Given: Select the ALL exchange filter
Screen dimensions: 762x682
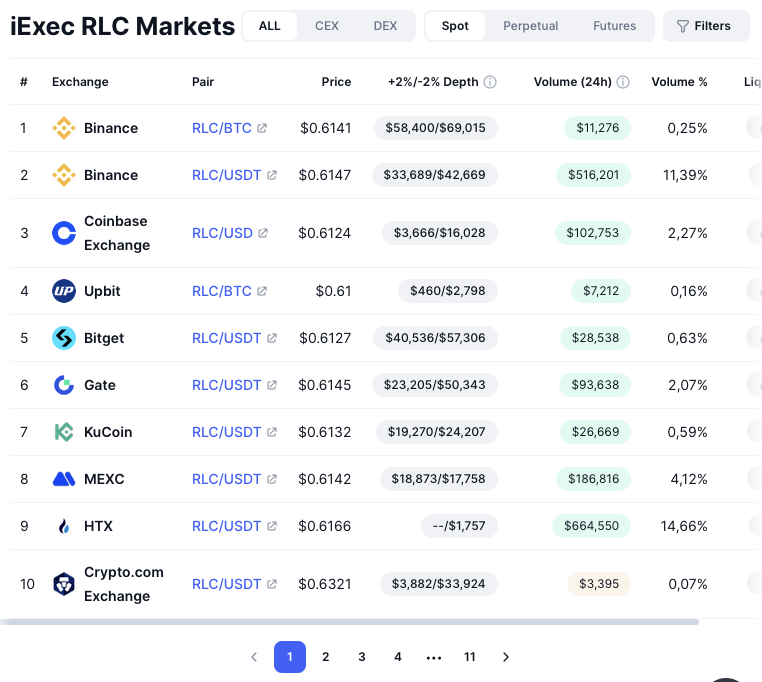Looking at the screenshot, I should pos(270,26).
